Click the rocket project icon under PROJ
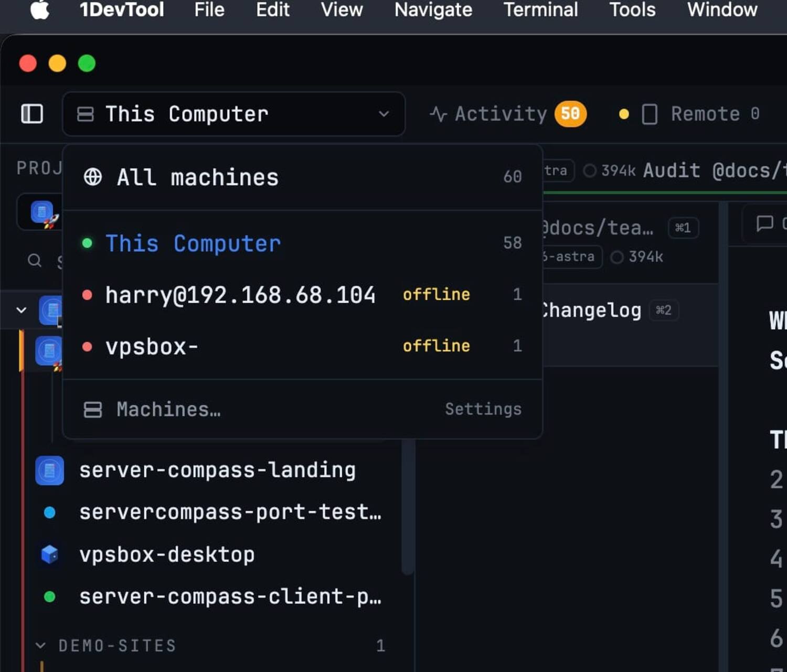The width and height of the screenshot is (787, 672). pyautogui.click(x=45, y=214)
